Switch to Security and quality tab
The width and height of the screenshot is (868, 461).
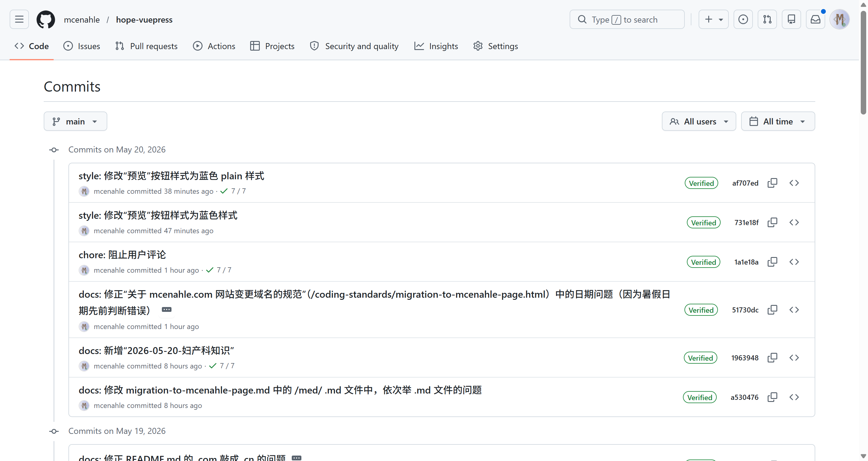354,46
